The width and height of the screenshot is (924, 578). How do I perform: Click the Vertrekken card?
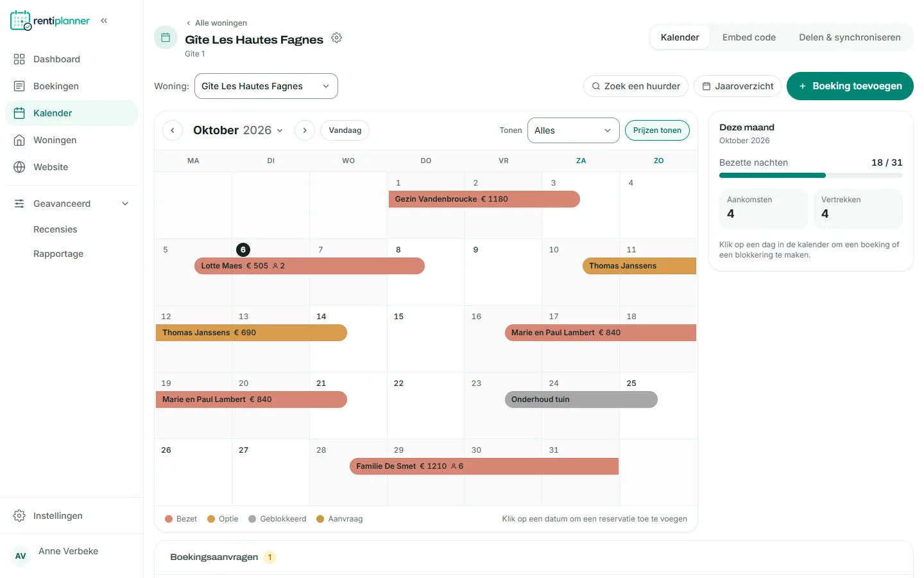pos(858,208)
